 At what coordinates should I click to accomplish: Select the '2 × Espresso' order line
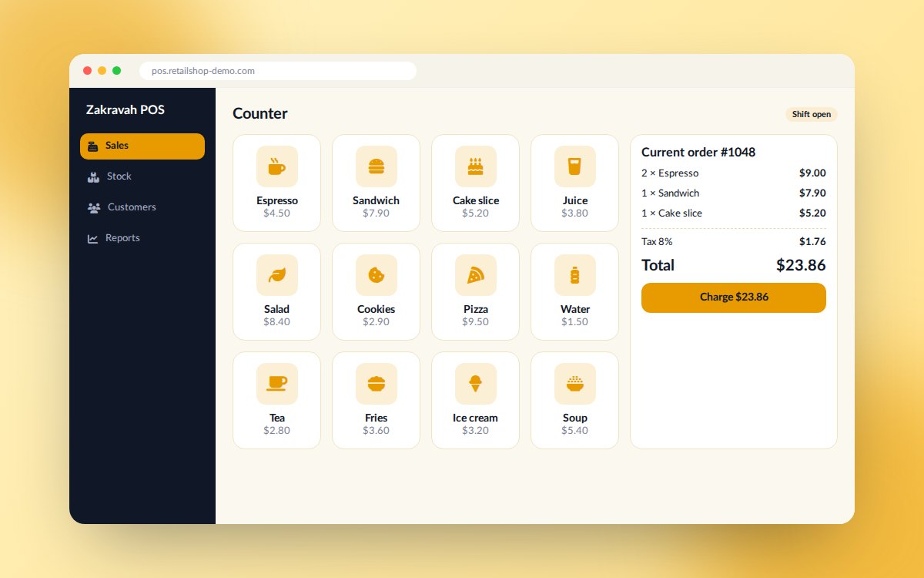(x=734, y=173)
